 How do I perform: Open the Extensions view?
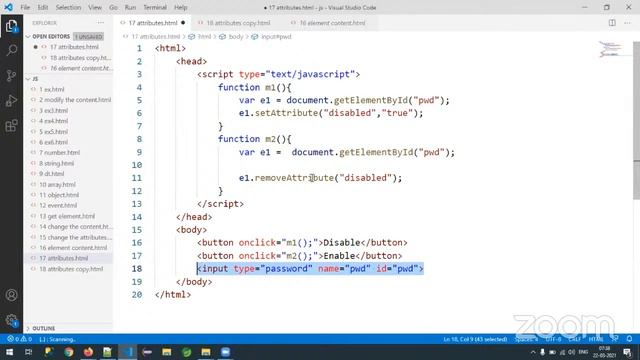tap(11, 125)
